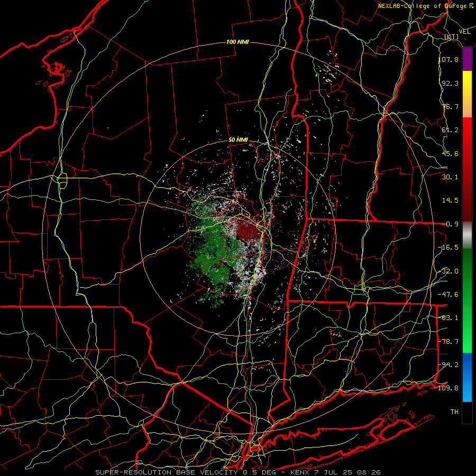Click the blue segment of the color bar
The image size is (476, 476).
coord(467,377)
